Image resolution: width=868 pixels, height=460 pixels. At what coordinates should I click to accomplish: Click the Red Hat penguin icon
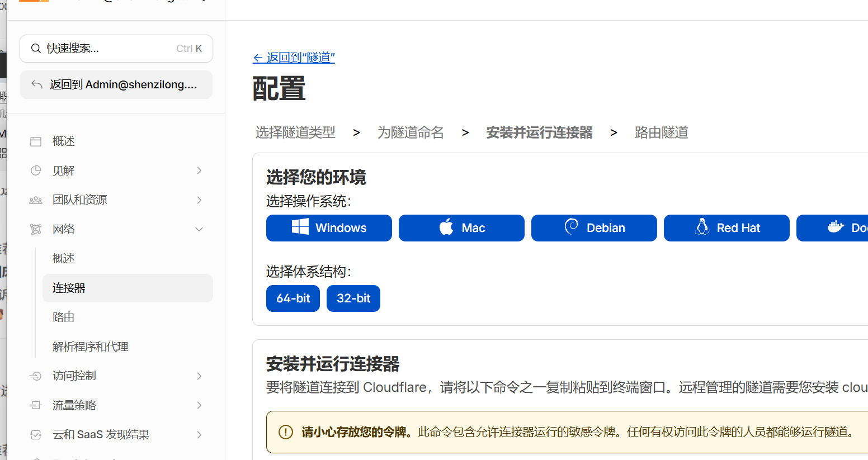(701, 227)
